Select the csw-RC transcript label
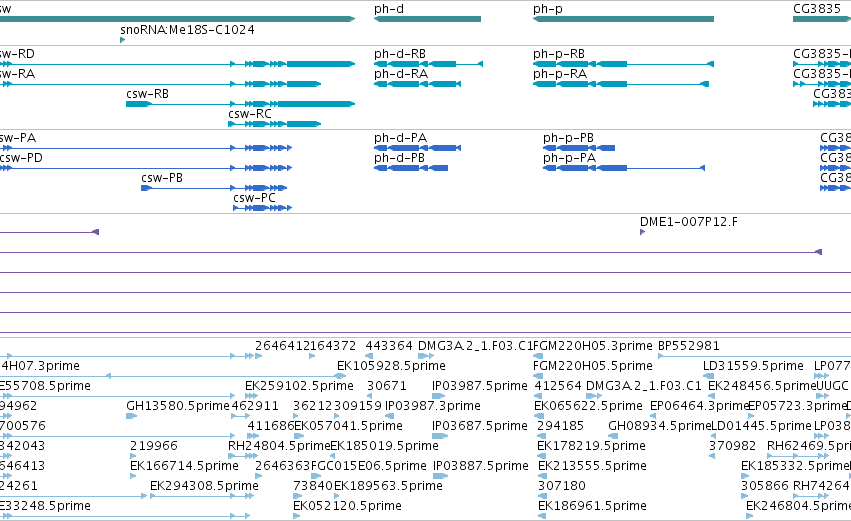This screenshot has width=851, height=521. pos(250,114)
